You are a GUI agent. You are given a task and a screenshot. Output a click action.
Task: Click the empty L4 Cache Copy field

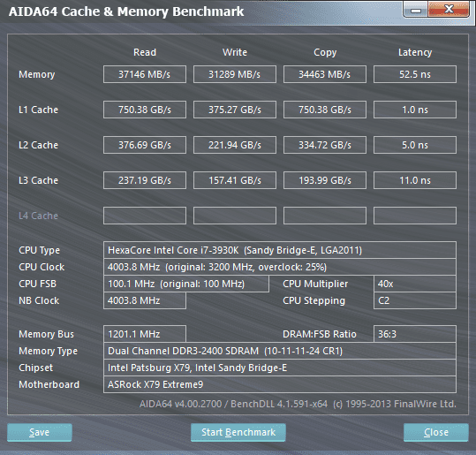click(x=325, y=216)
